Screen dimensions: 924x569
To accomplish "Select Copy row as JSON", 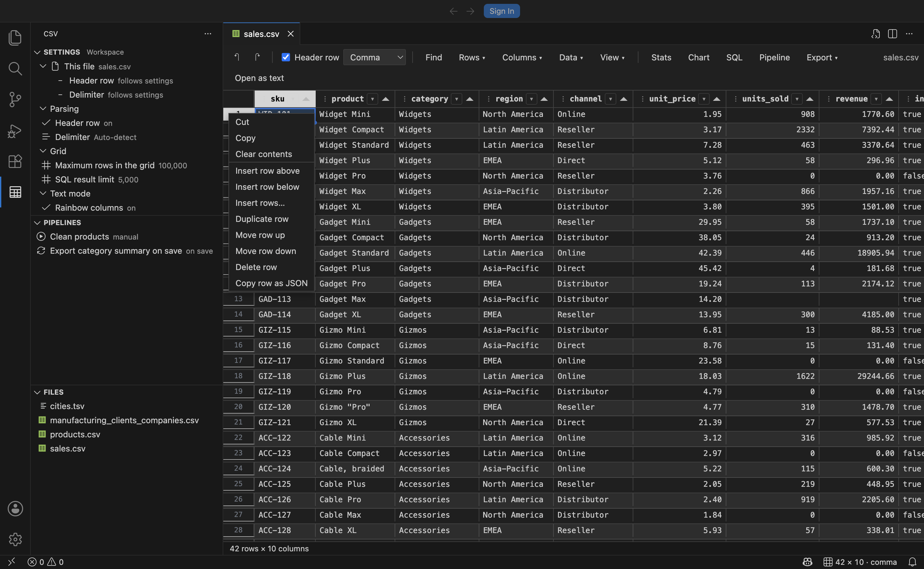I will pos(271,283).
